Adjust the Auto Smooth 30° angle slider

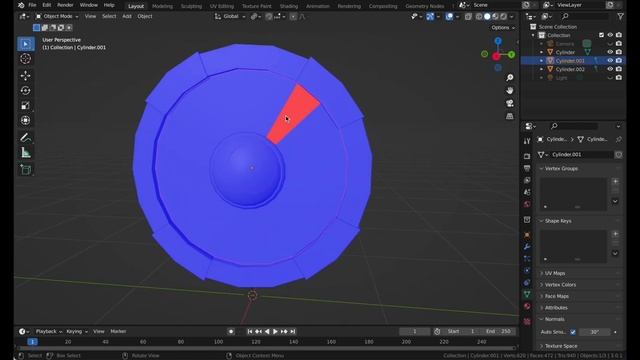tap(595, 332)
